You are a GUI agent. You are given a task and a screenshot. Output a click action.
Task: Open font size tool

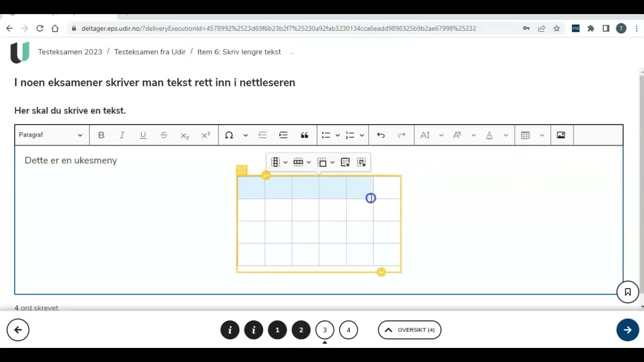point(425,135)
